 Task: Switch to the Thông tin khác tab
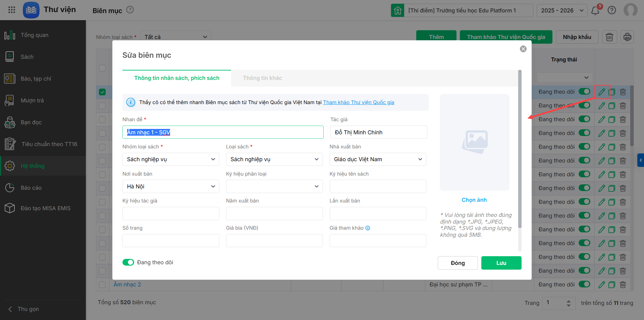[x=262, y=78]
